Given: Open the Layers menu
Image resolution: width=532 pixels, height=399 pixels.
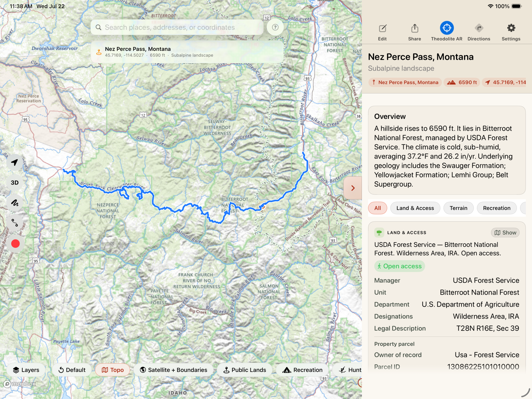Looking at the screenshot, I should [x=26, y=370].
